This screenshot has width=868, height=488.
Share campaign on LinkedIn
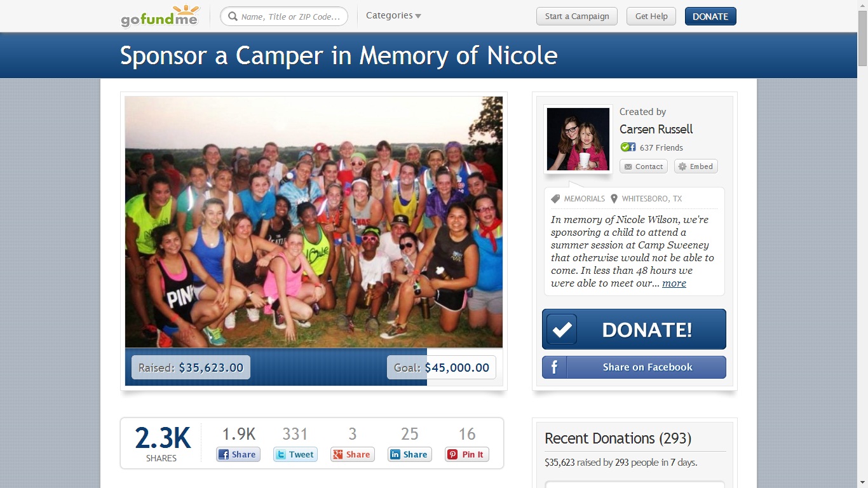pyautogui.click(x=409, y=454)
